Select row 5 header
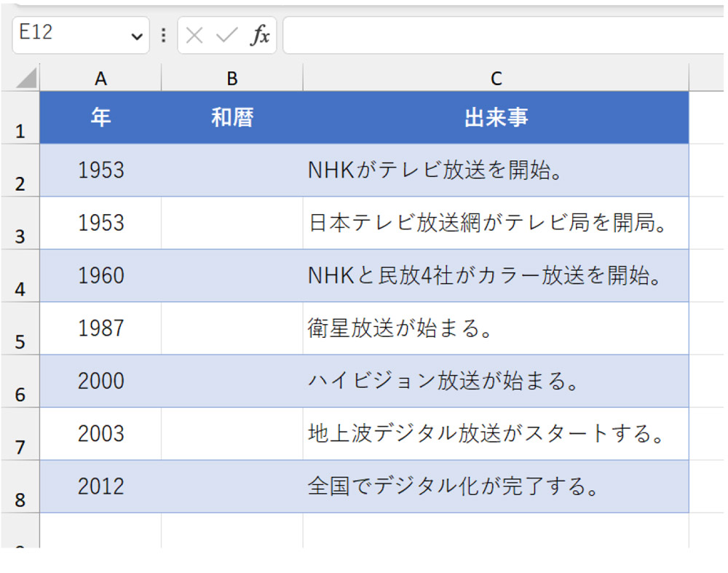This screenshot has height=573, width=728. pos(20,328)
